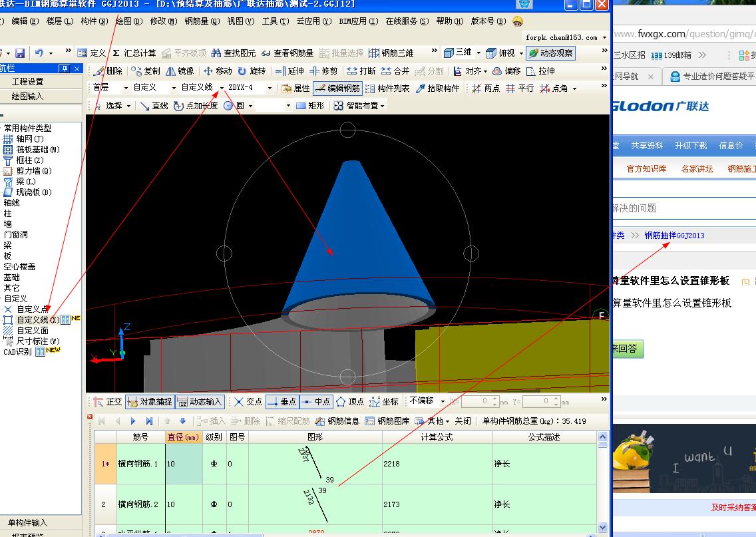
Task: Open 单构件输入 navigation section
Action: point(27,522)
